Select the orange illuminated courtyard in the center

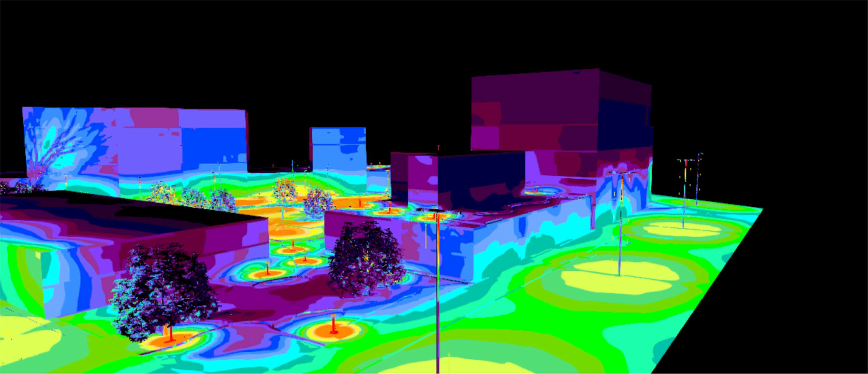pos(289,219)
